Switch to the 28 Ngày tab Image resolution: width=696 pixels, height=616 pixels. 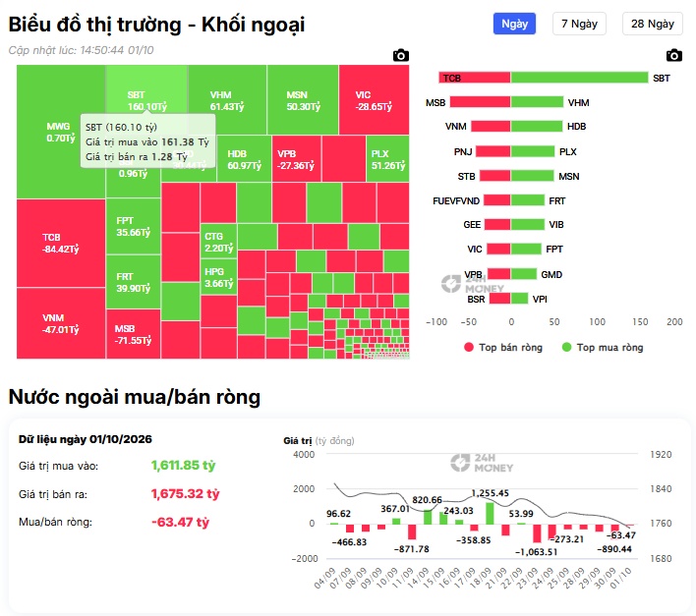coord(653,24)
